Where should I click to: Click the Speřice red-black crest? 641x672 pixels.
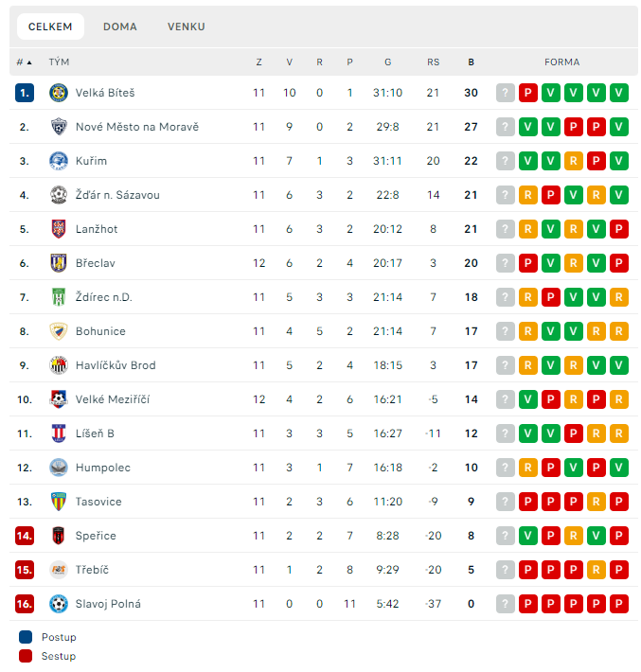59,536
